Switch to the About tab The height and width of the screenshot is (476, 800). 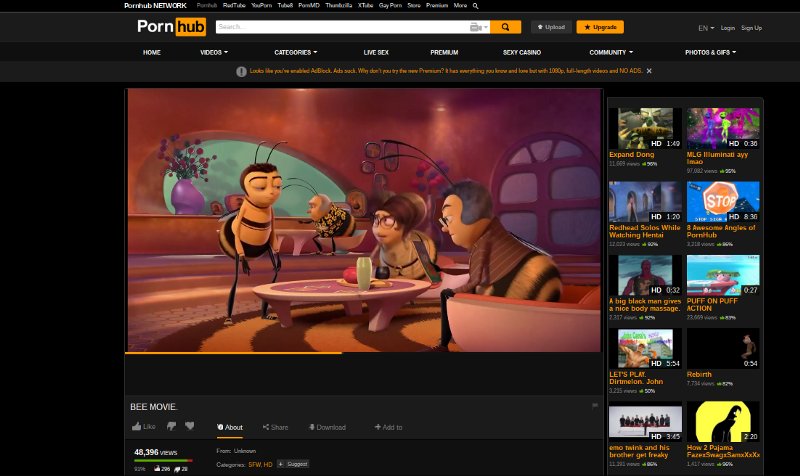tap(230, 427)
